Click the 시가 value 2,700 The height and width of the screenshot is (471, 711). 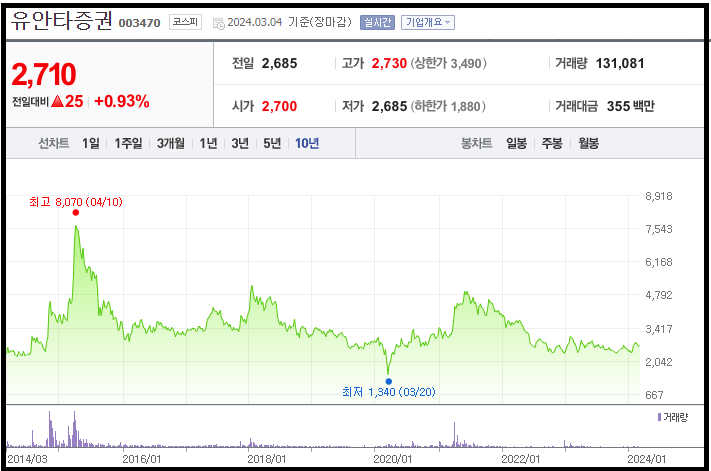(x=279, y=107)
